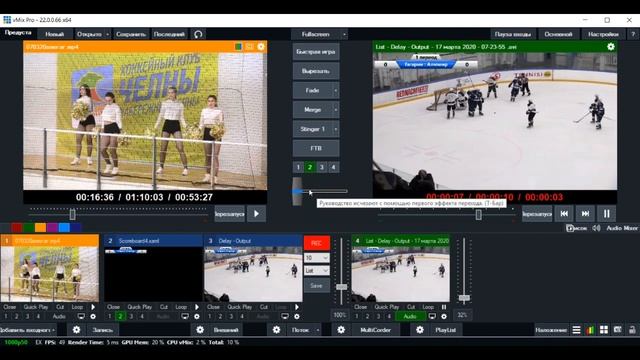Adjust the preview video position slider

[72, 214]
